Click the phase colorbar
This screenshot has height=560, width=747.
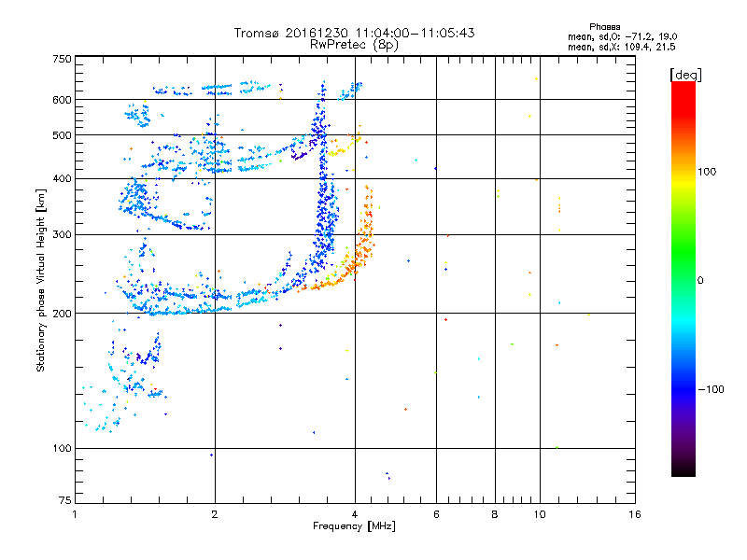(684, 278)
